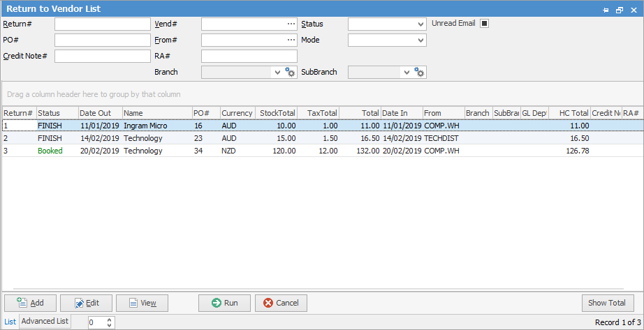Sort by the Total column header

tap(360, 113)
